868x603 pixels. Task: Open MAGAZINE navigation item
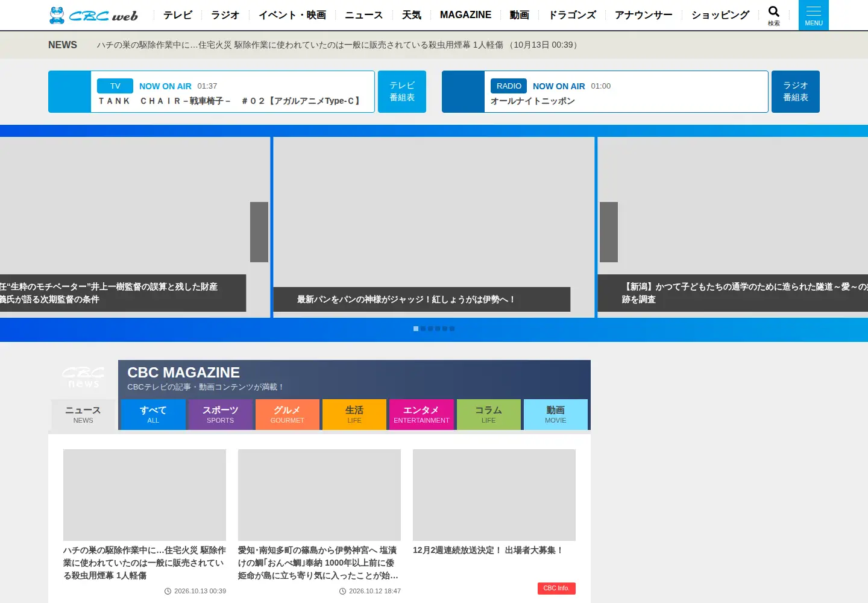[465, 14]
